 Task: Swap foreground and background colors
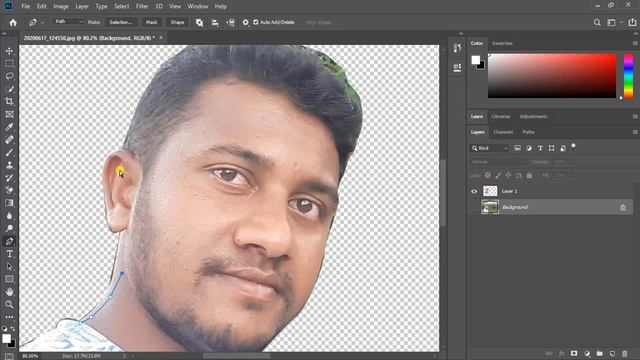pos(13,329)
